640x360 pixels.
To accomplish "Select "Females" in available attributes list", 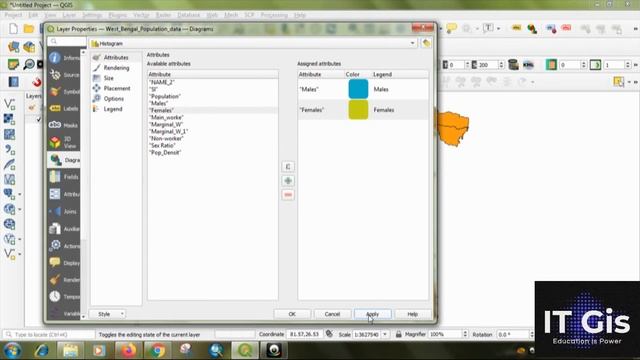I will pos(213,110).
